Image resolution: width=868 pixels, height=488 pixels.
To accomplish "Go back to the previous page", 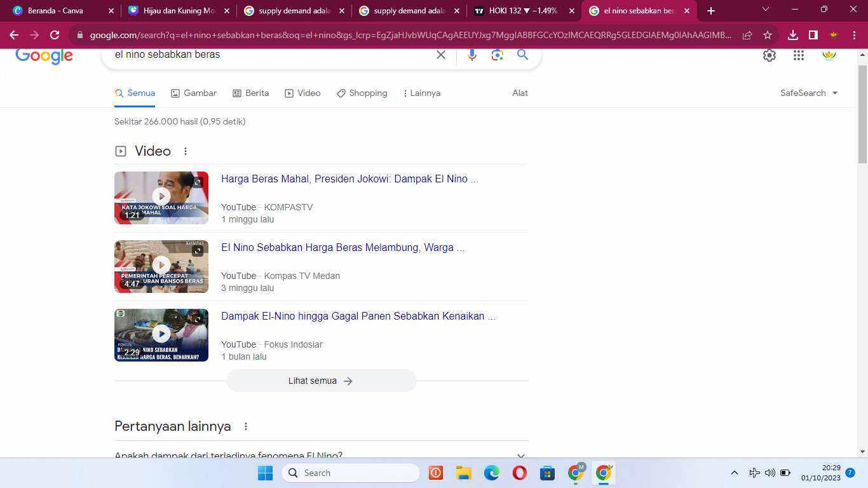I will 14,35.
